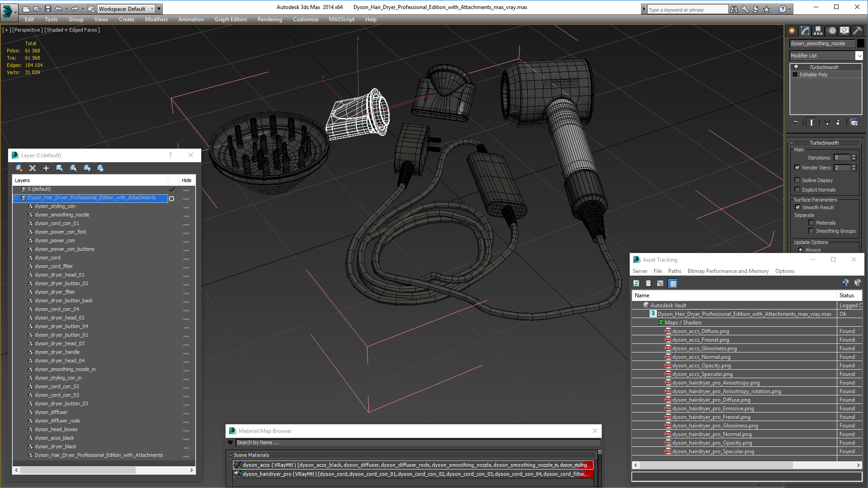Click the [Perspective] viewport label
This screenshot has width=868, height=488.
(28, 30)
